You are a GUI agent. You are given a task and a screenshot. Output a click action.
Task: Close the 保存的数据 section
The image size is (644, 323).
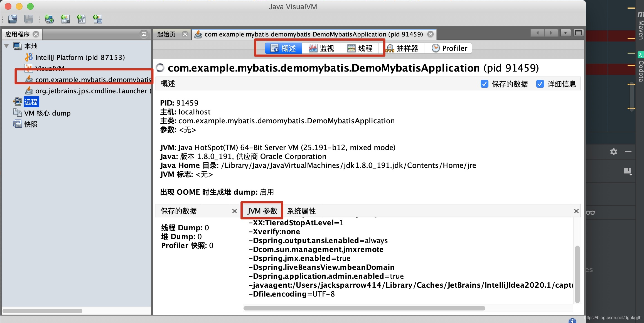click(x=234, y=211)
